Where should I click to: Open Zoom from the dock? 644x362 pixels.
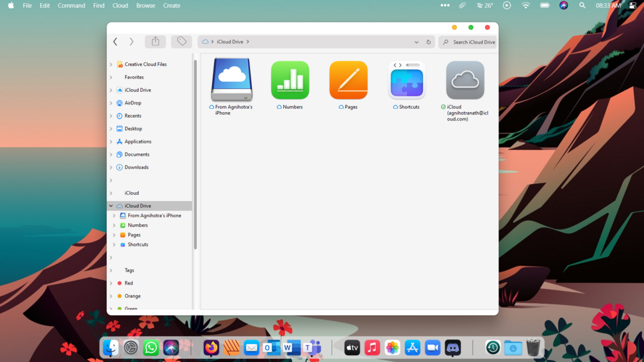pos(433,348)
